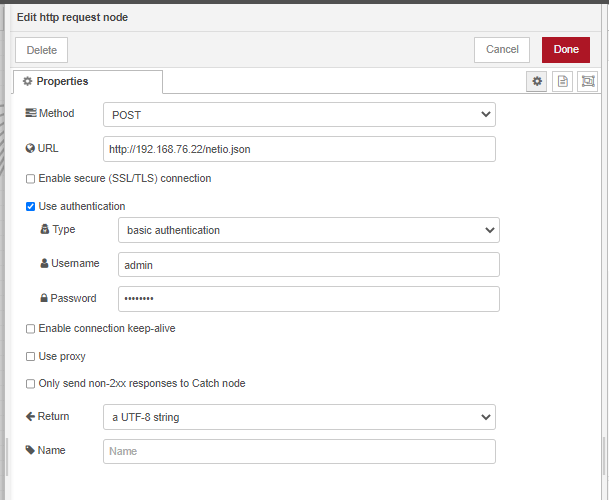609x500 pixels.
Task: Click the lock icon beside Password
Action: click(x=44, y=298)
